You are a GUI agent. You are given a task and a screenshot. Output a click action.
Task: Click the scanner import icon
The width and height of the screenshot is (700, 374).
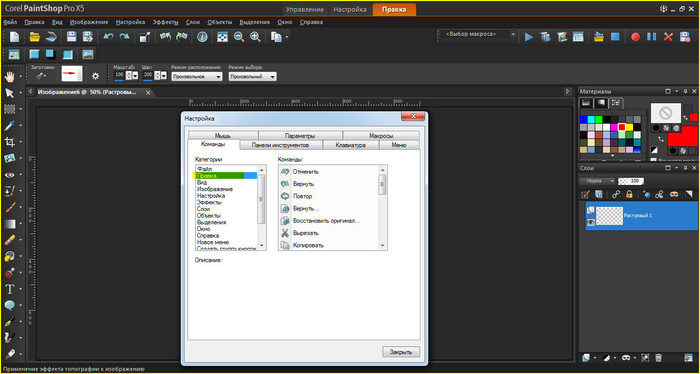tap(51, 37)
